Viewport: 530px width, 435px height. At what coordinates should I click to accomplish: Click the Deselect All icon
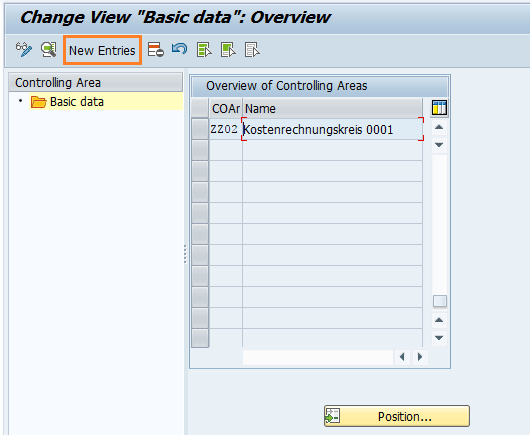click(252, 50)
